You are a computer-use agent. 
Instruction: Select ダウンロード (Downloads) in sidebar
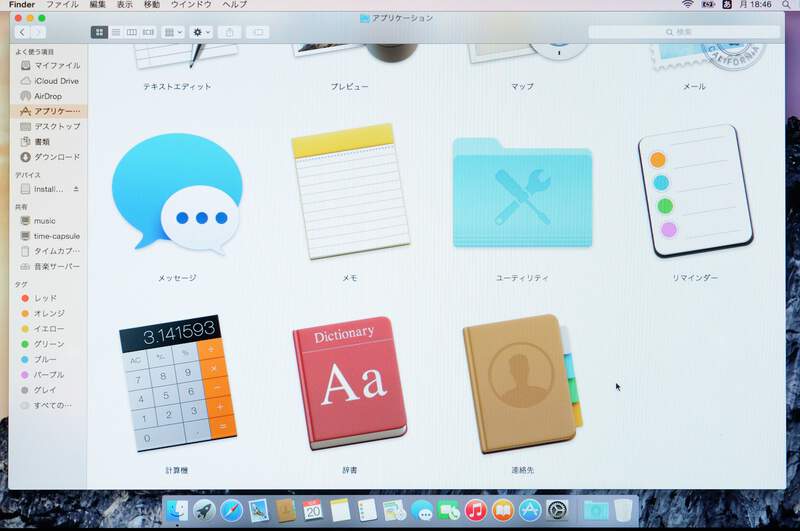pyautogui.click(x=49, y=157)
